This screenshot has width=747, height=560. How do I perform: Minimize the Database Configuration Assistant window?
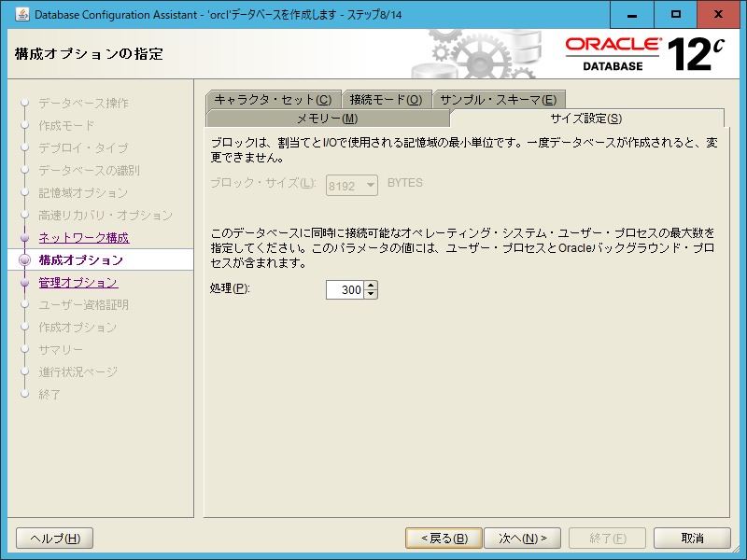pyautogui.click(x=632, y=14)
